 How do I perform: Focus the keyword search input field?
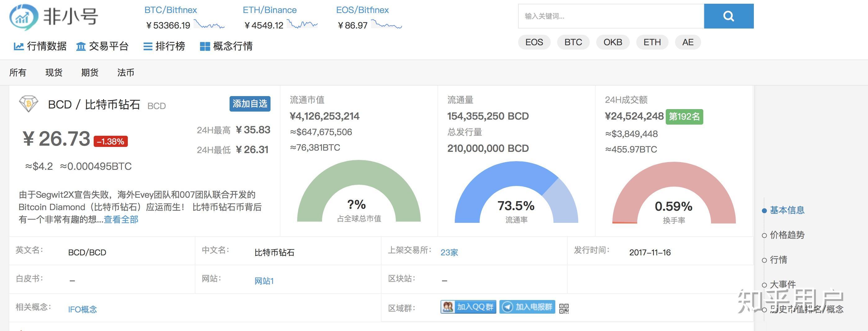click(x=611, y=16)
